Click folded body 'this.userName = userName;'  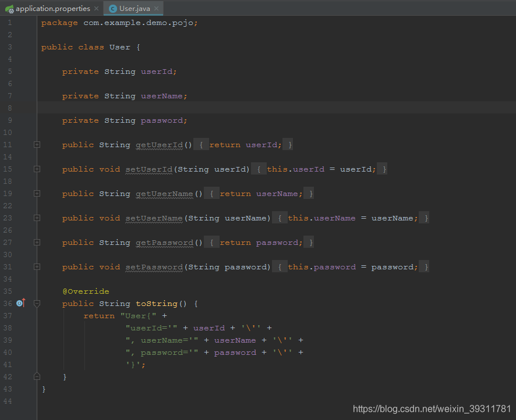(x=353, y=218)
